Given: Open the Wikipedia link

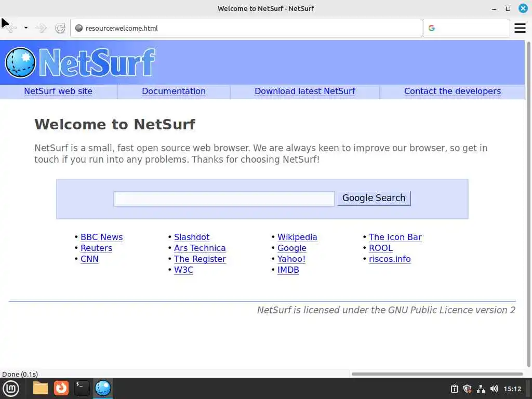Looking at the screenshot, I should (x=297, y=237).
